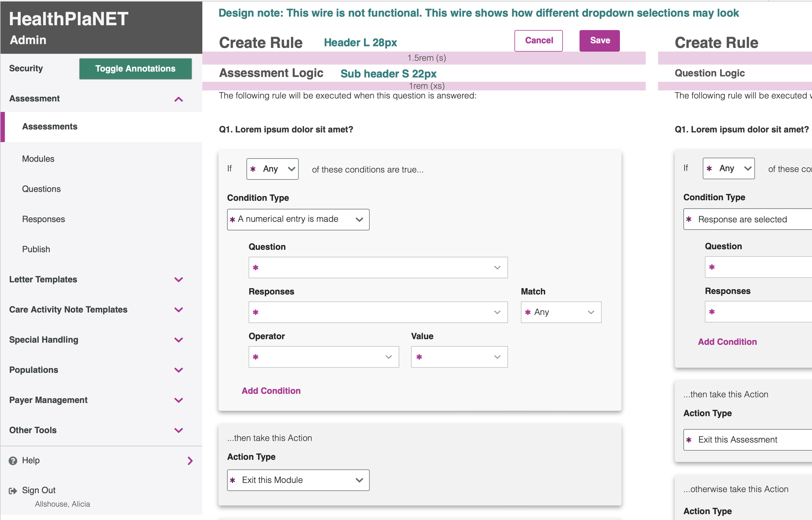812x520 pixels.
Task: Click the Help question mark icon
Action: (x=13, y=461)
